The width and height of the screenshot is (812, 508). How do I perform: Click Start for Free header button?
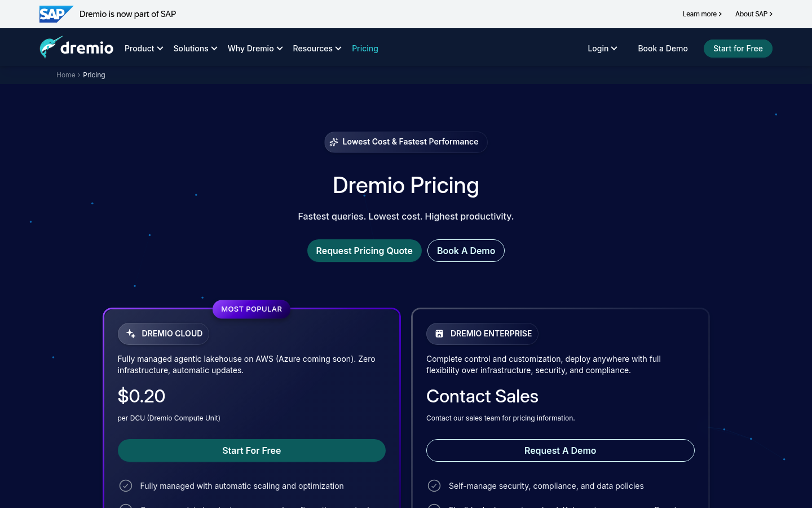(x=738, y=49)
